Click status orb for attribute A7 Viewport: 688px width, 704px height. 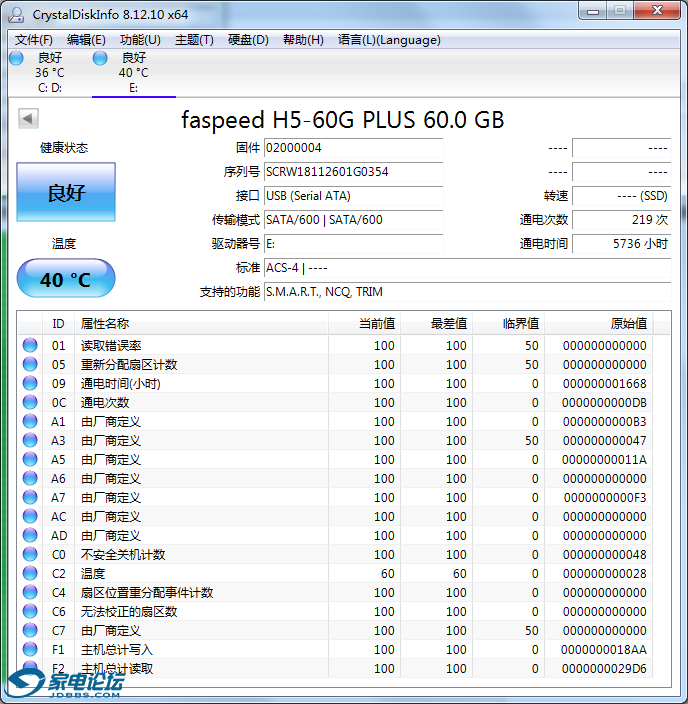(30, 497)
